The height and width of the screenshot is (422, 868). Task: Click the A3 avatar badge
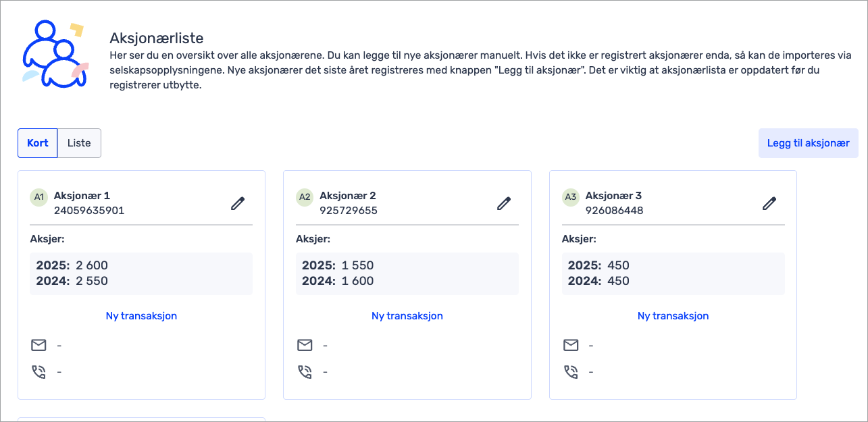(x=571, y=197)
